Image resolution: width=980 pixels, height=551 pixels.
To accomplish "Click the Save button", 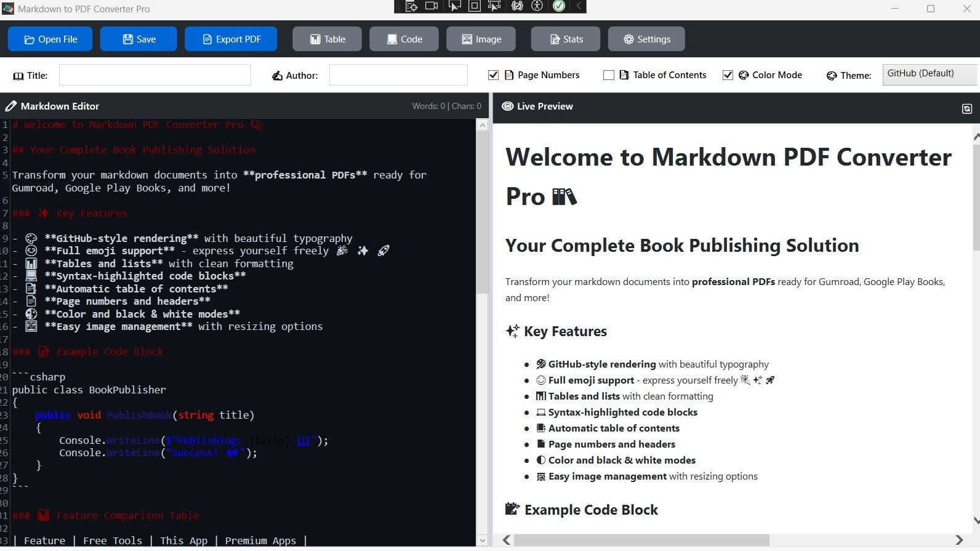I will coord(139,39).
